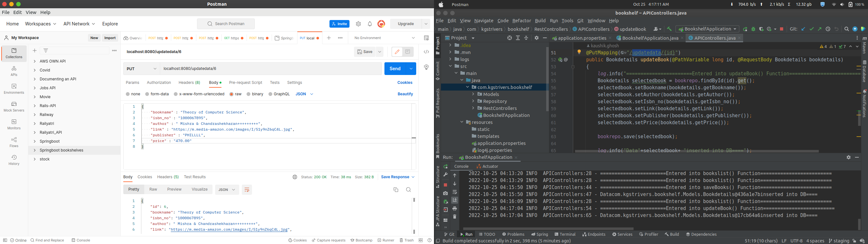The width and height of the screenshot is (868, 244).
Task: Open History in the Postman sidebar
Action: coord(14,160)
